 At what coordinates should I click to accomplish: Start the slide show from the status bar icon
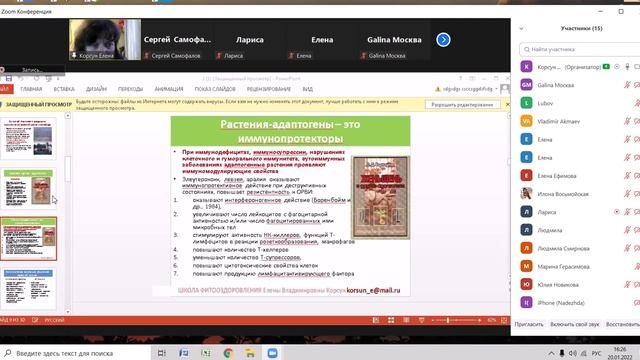click(x=421, y=320)
